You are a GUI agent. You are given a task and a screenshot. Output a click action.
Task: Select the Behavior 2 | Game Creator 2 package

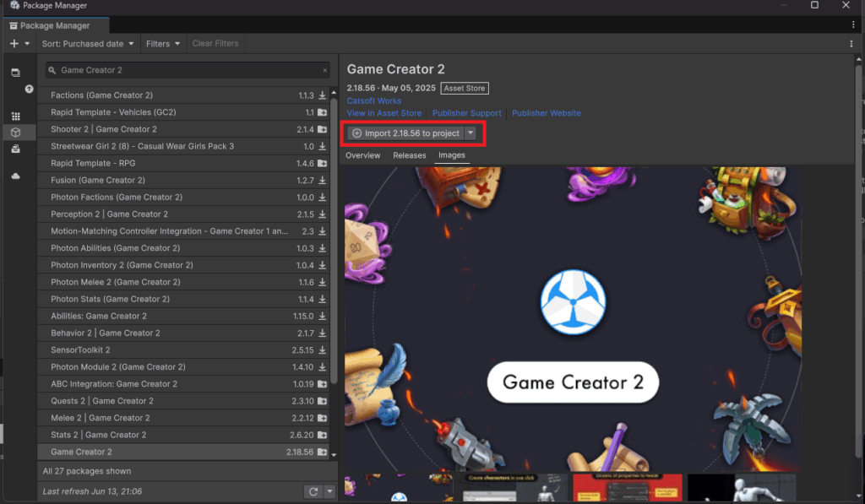point(183,333)
